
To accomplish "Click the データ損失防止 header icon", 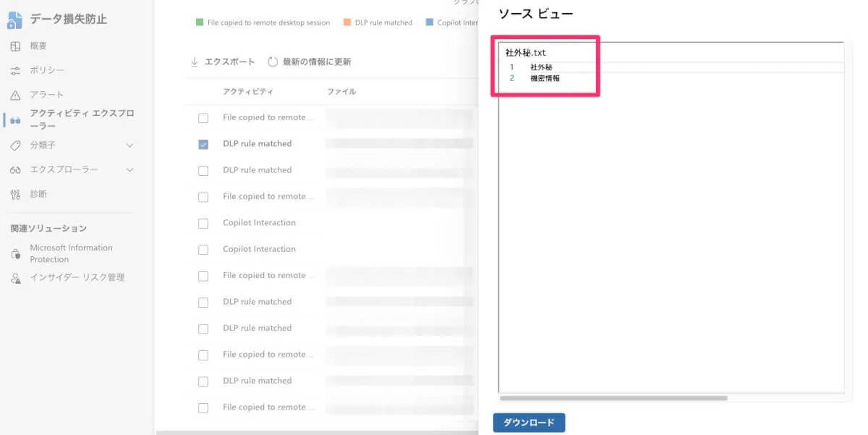I will (15, 20).
